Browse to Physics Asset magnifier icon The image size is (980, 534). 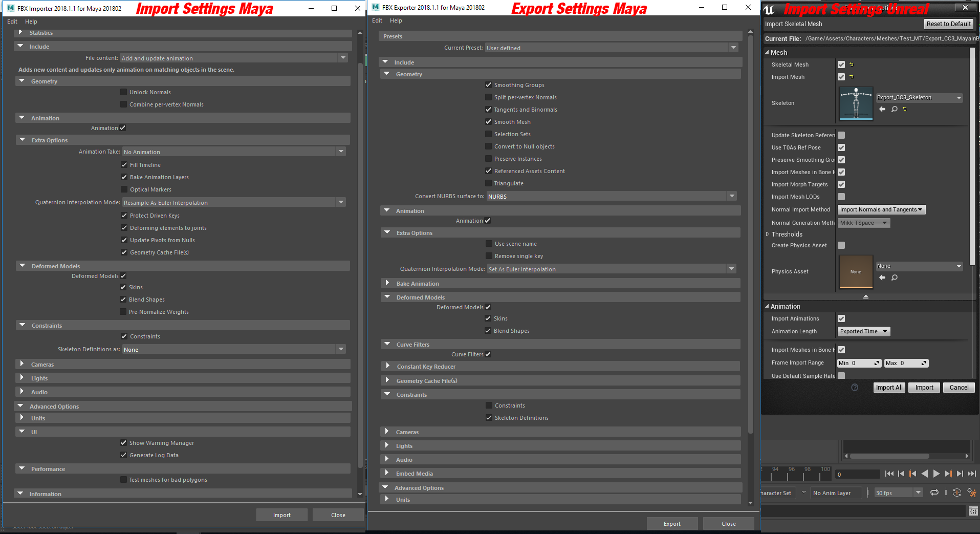(895, 277)
